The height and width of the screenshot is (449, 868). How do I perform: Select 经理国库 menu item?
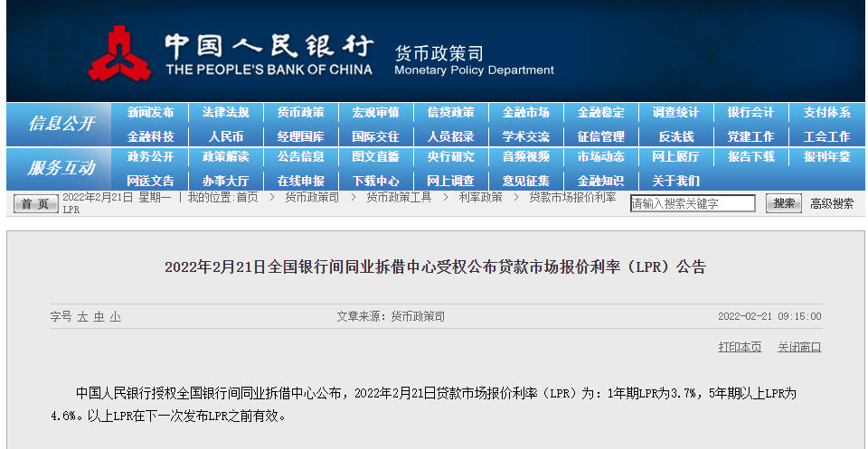(300, 136)
